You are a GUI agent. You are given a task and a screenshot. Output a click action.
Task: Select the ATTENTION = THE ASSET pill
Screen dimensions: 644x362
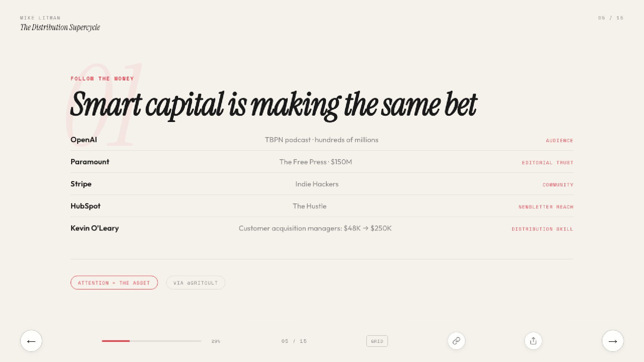click(114, 283)
